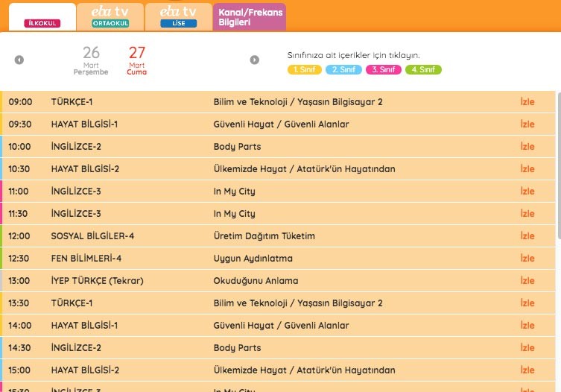Switch to the İlkokul channel tab

42,17
